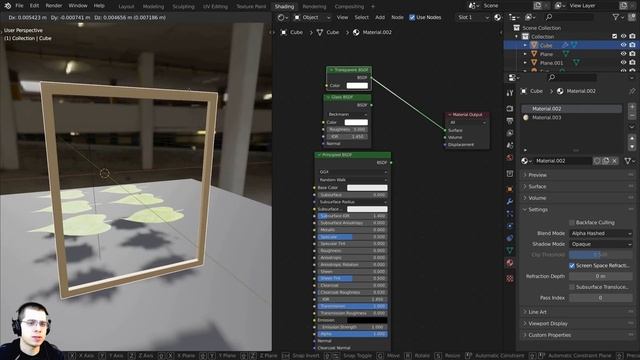Click Principled BSDF Base Color swatch

click(x=367, y=188)
